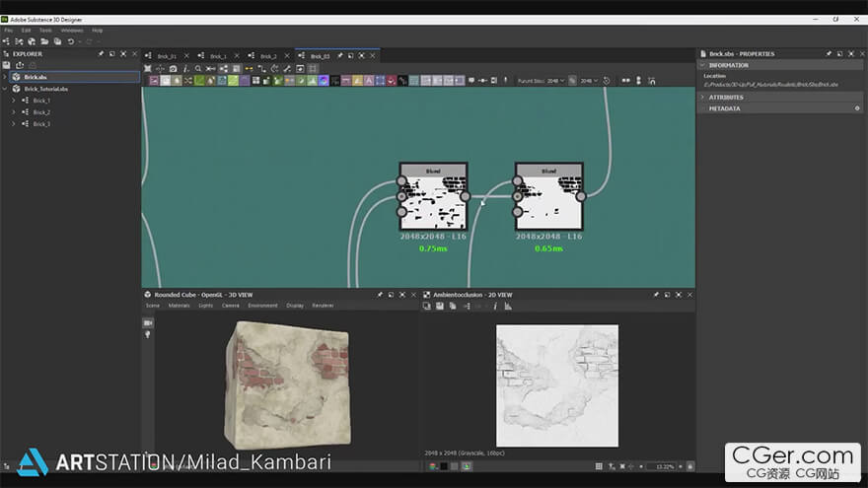The width and height of the screenshot is (868, 488).
Task: Add the shuffle channels node from toolbar
Action: coord(188,81)
